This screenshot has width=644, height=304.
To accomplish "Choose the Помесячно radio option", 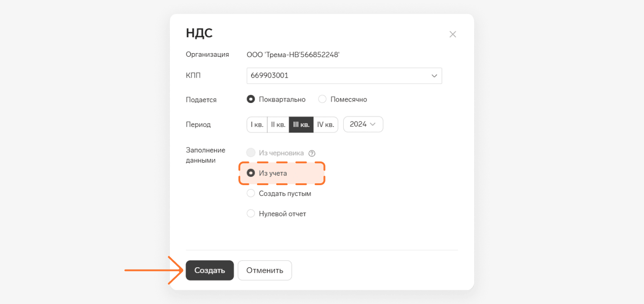I will tap(322, 99).
